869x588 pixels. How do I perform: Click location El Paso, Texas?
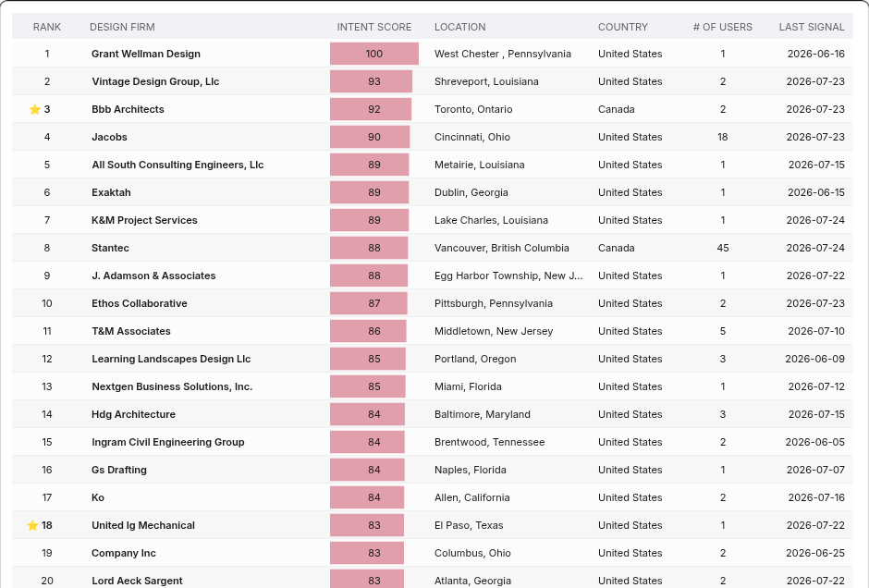469,525
